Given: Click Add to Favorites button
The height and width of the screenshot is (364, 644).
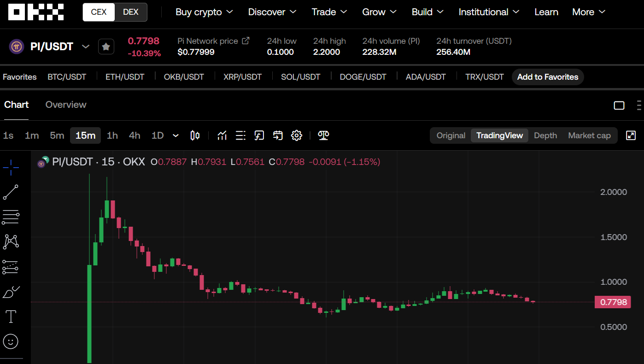Looking at the screenshot, I should (547, 77).
